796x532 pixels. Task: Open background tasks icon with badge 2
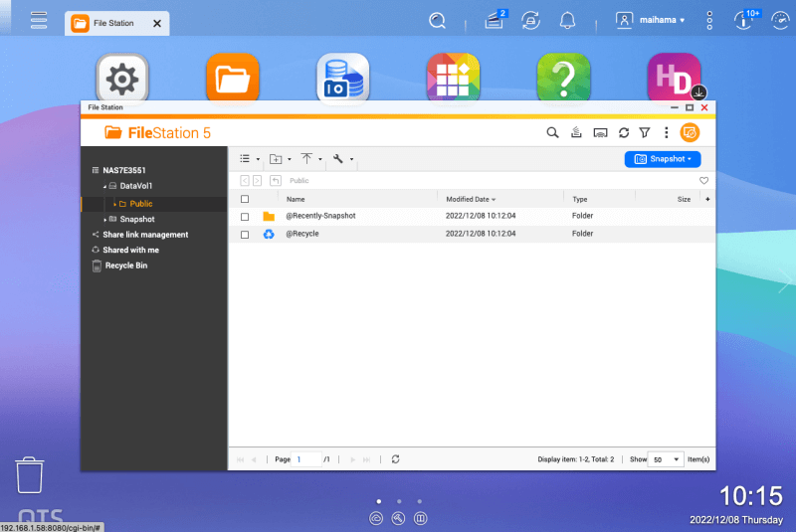[495, 20]
